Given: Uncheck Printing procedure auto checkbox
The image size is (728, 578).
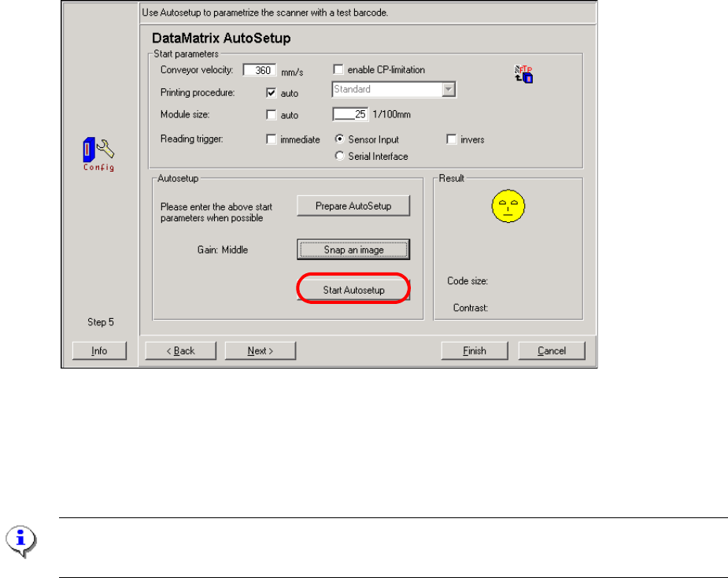Looking at the screenshot, I should point(272,93).
